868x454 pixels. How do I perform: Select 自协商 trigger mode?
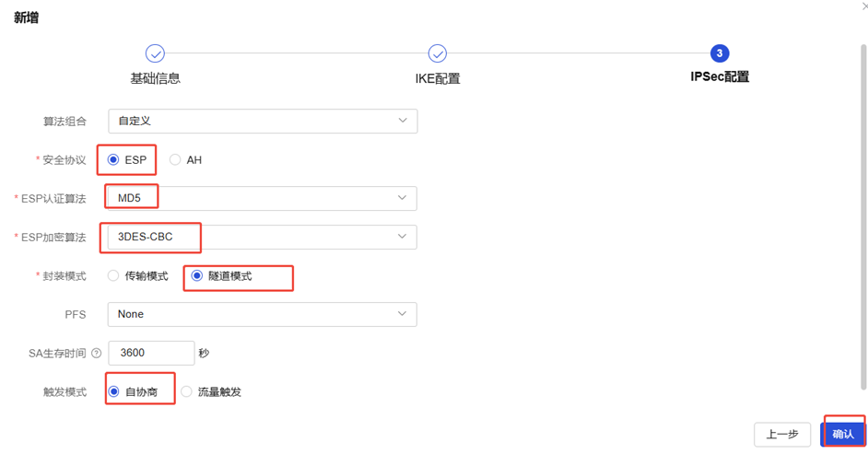click(x=113, y=391)
